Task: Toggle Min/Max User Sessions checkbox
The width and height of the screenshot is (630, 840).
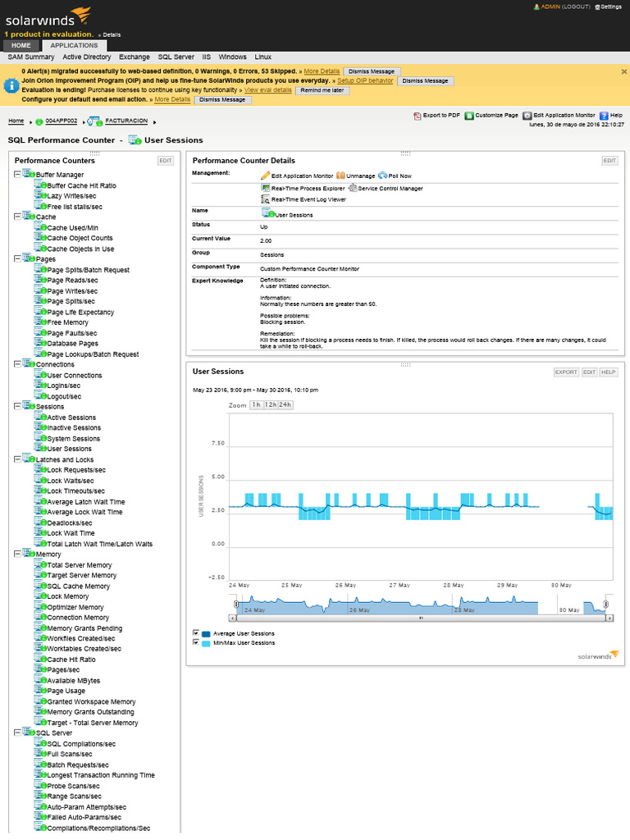Action: (x=196, y=642)
